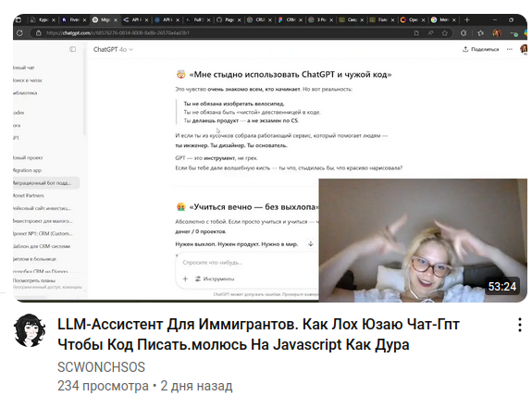Click the plus attach icon in the composer
Screen dimensions: 532x396
pyautogui.click(x=185, y=278)
